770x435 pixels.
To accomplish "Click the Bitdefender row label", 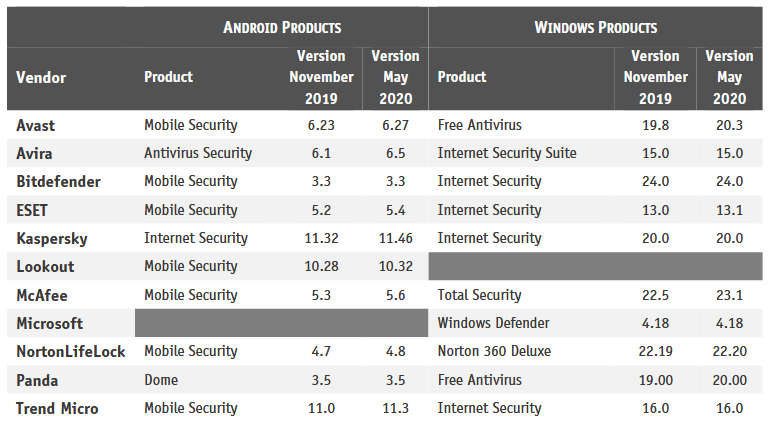I will [x=56, y=182].
